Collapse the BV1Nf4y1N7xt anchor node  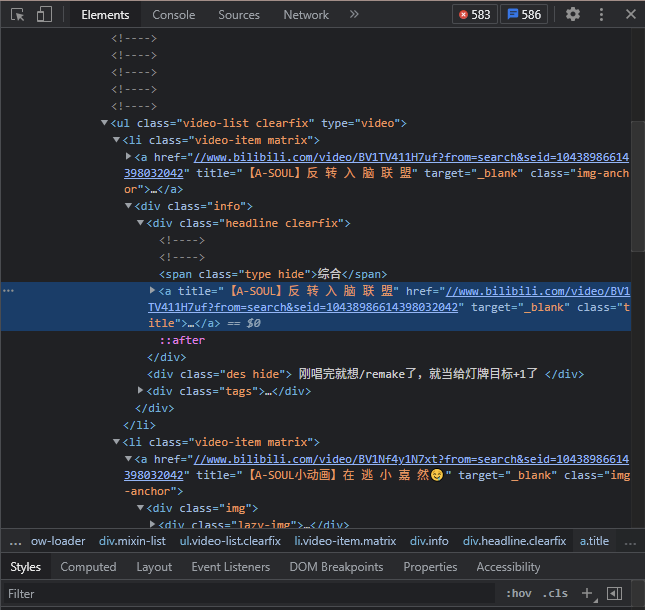128,458
